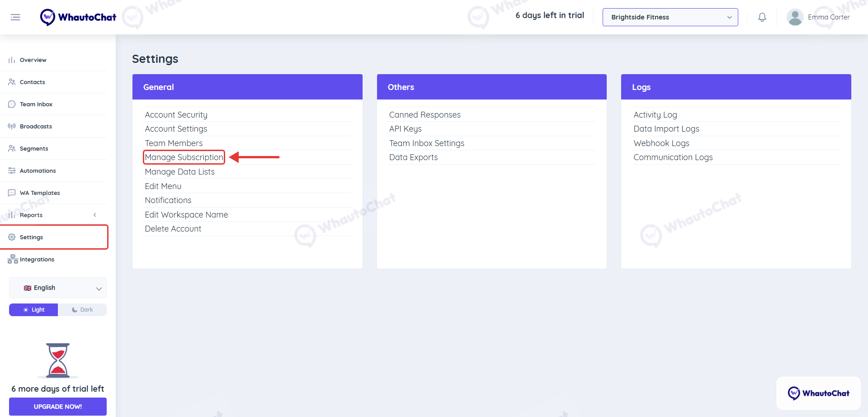Open the notifications bell icon
This screenshot has width=868, height=417.
coord(762,17)
